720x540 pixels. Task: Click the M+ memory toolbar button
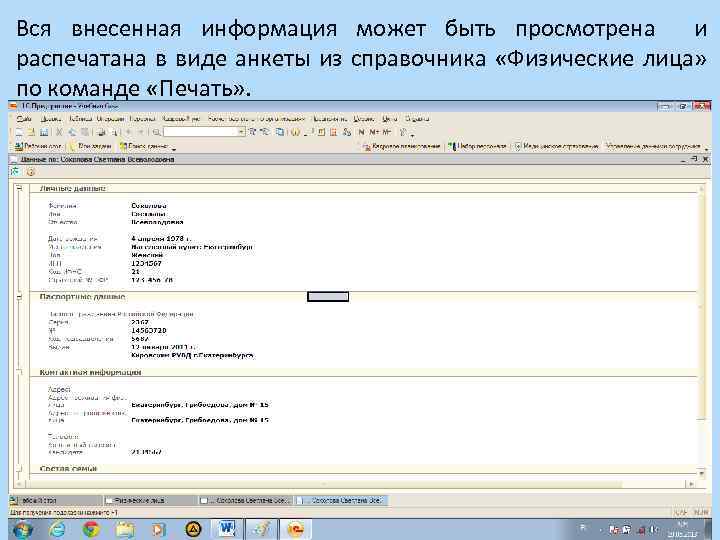tap(374, 132)
